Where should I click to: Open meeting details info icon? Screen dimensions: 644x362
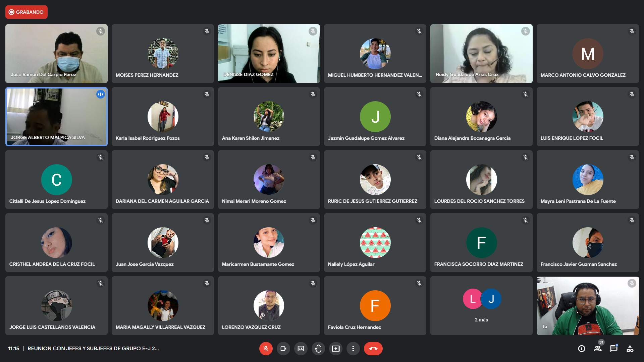582,349
